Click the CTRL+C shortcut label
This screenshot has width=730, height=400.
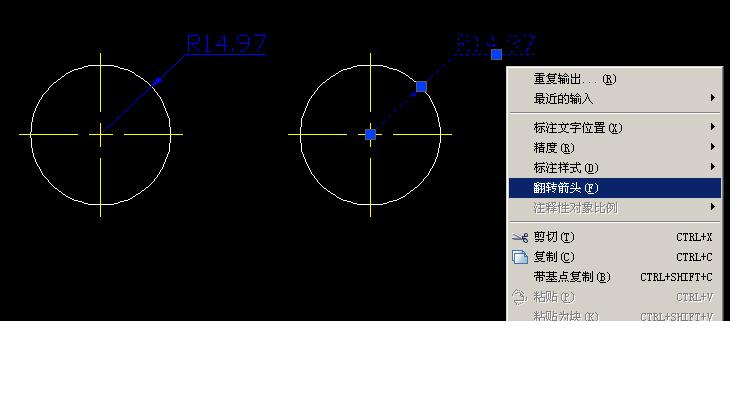(x=694, y=258)
